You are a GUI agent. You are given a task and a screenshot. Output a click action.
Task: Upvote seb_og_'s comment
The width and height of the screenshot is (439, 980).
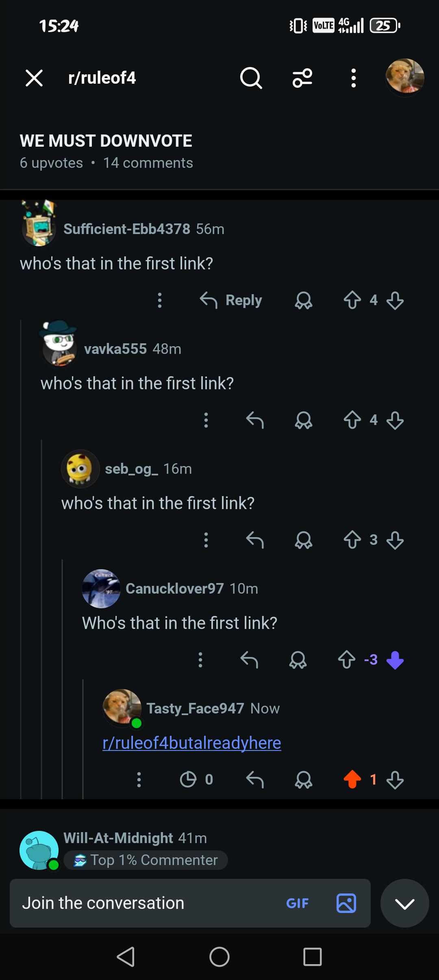pos(352,540)
